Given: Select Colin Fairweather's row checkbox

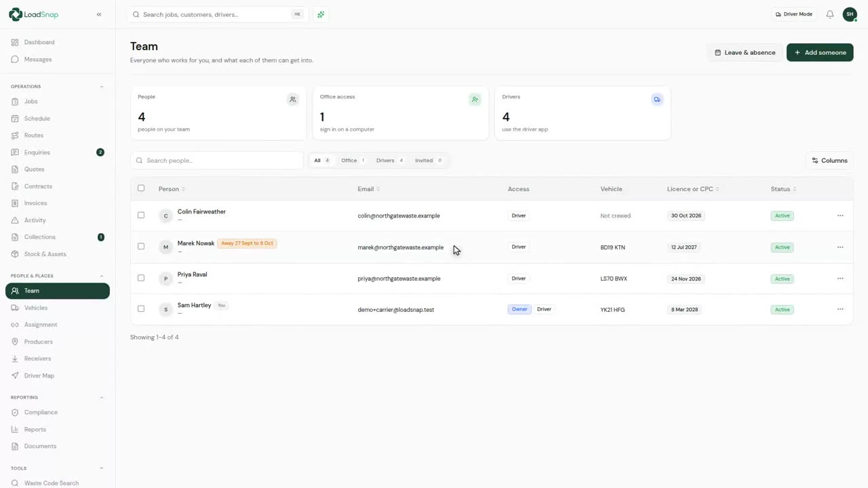Looking at the screenshot, I should (141, 216).
